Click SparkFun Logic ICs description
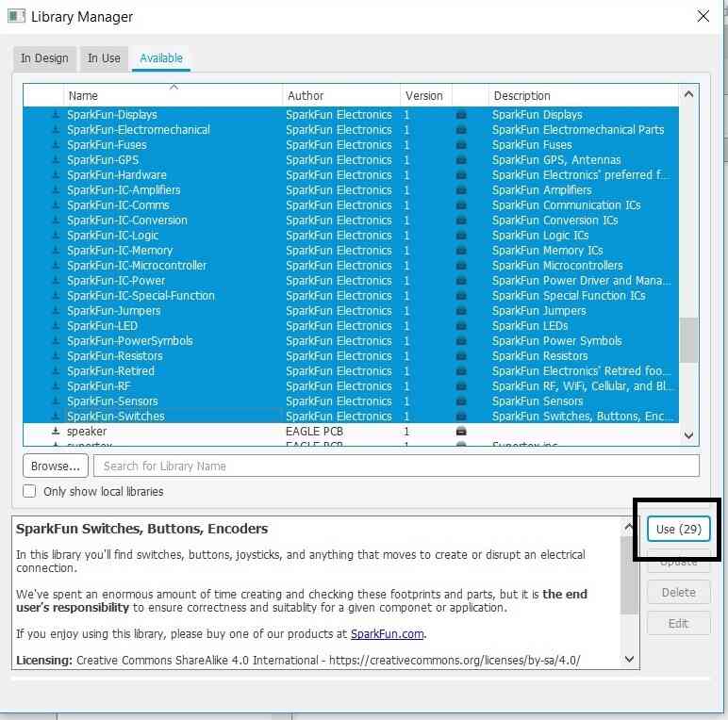 pyautogui.click(x=540, y=236)
